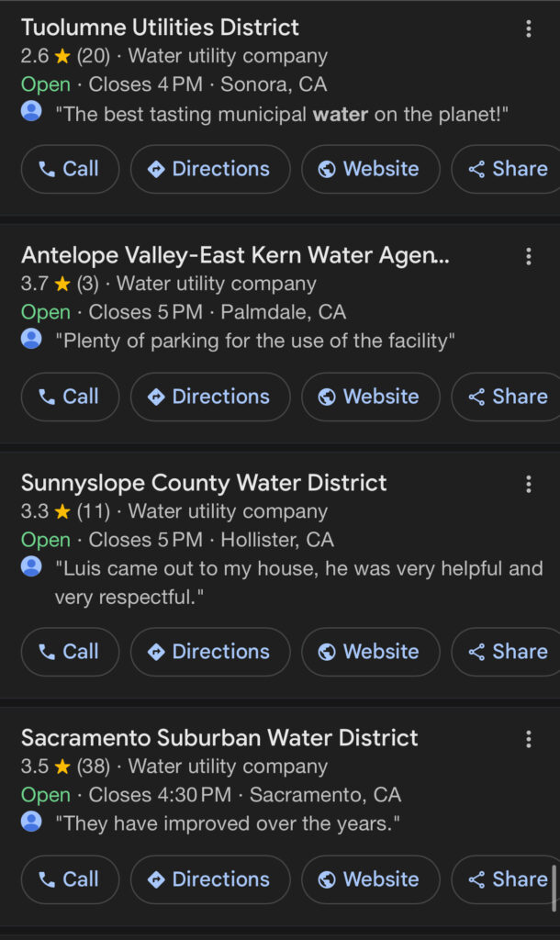The image size is (560, 940).
Task: Visit Antelope Valley-East Kern Water Agency website
Action: (370, 397)
